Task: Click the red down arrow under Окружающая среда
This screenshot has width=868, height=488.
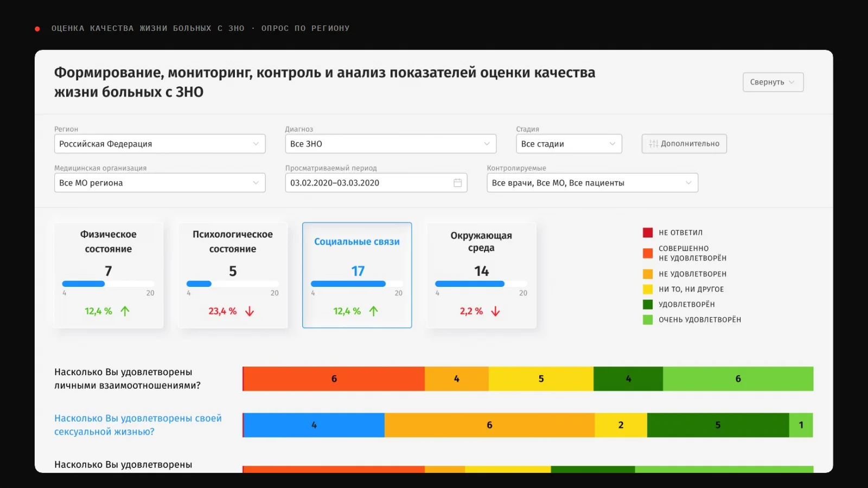Action: point(495,311)
